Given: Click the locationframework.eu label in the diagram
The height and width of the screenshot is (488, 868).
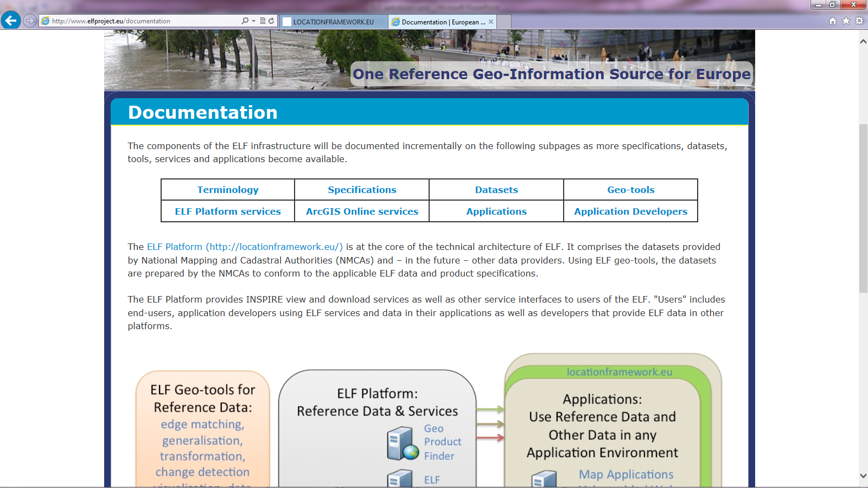Looking at the screenshot, I should click(620, 372).
